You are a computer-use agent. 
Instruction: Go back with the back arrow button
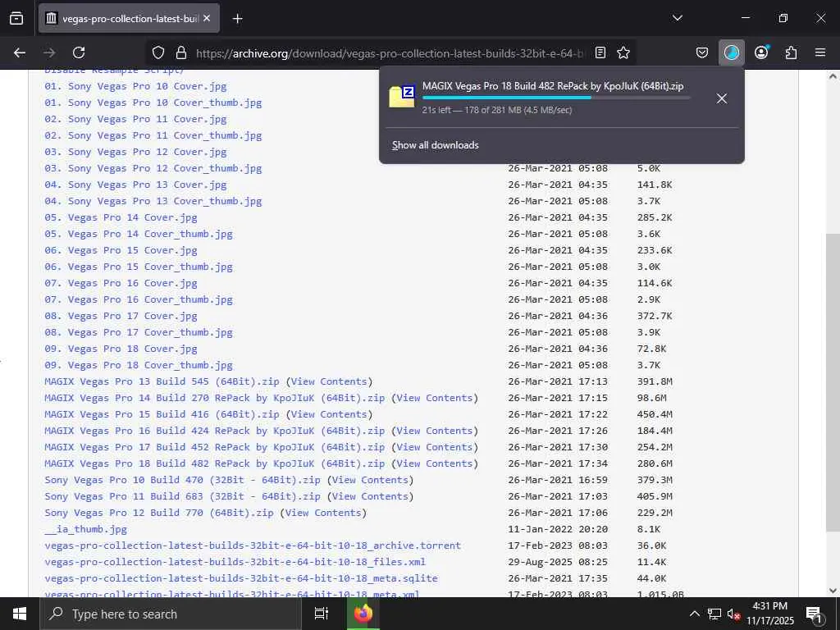click(20, 52)
